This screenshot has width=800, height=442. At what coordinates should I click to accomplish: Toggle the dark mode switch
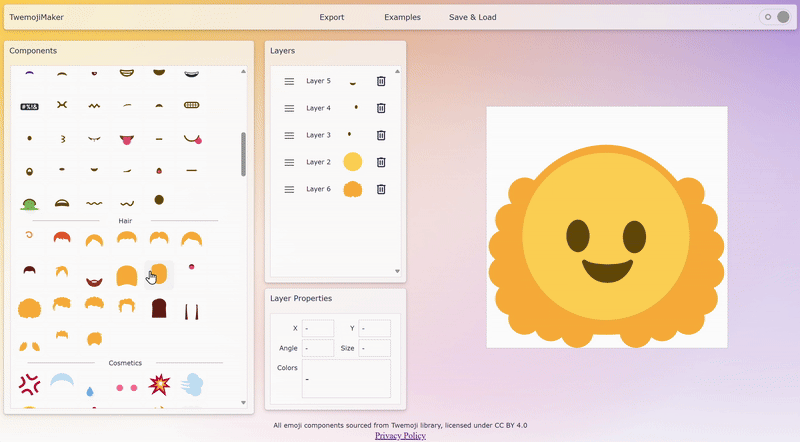[775, 17]
